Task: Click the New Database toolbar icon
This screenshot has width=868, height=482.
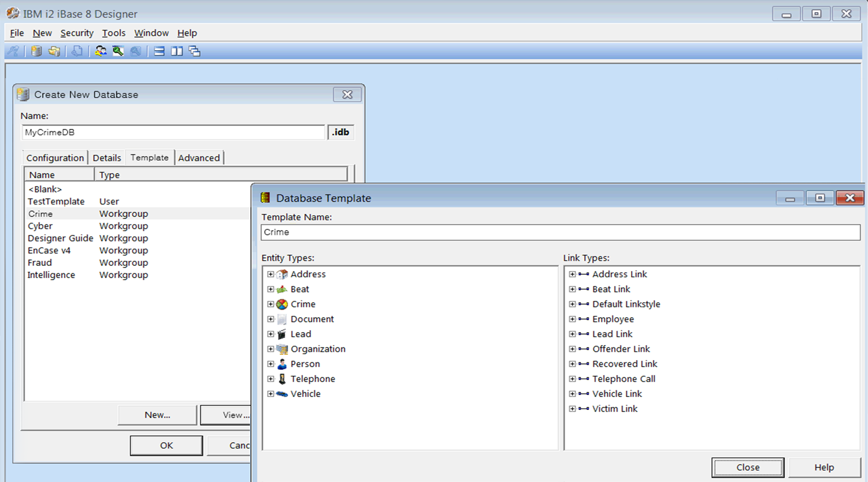Action: coord(36,51)
